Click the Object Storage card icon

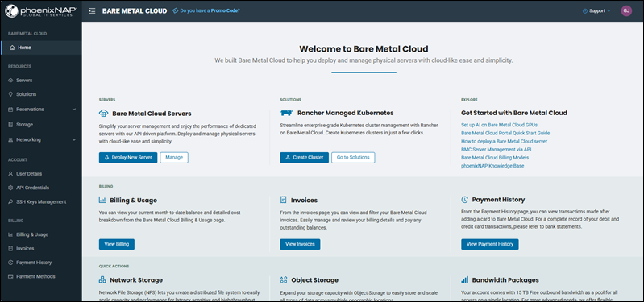tap(284, 279)
